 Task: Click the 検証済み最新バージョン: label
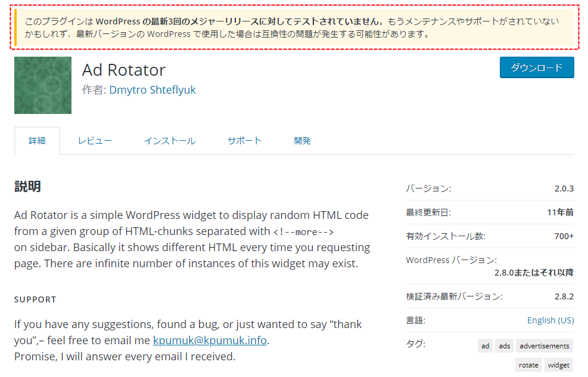tap(454, 296)
